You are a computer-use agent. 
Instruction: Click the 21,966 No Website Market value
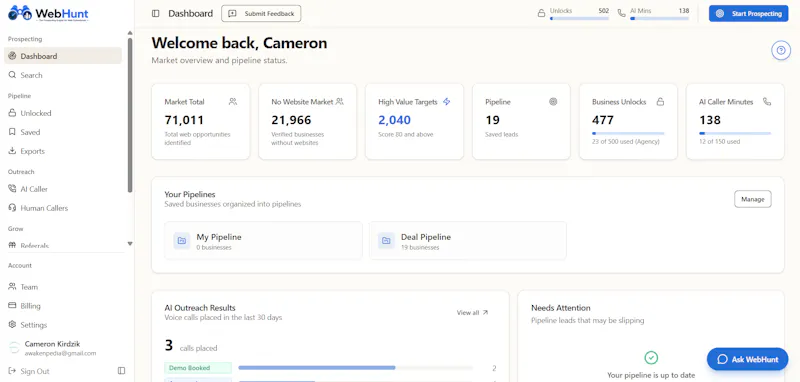(291, 120)
